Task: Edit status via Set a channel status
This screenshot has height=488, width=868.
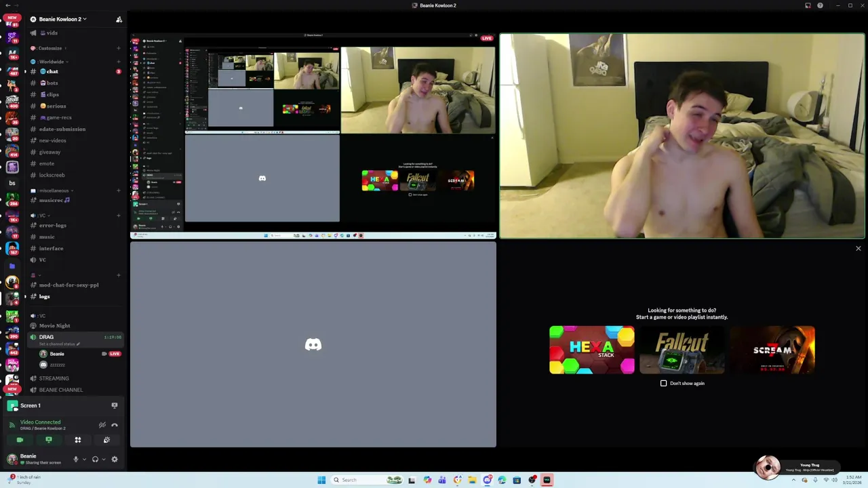Action: (60, 344)
